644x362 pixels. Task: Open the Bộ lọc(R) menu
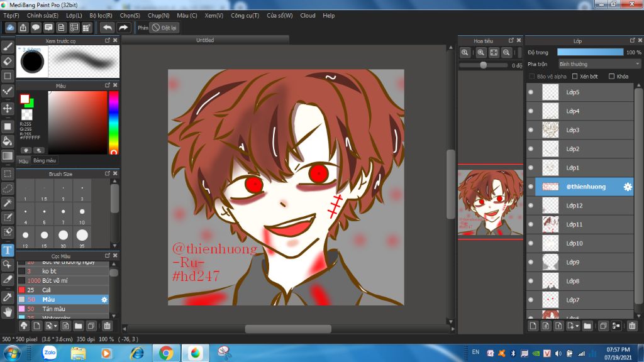[101, 16]
